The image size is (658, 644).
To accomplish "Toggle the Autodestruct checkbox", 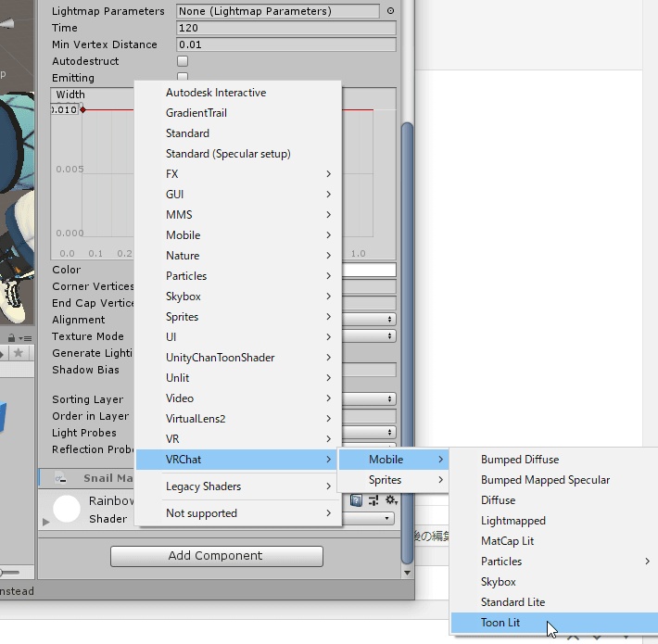I will pos(183,61).
